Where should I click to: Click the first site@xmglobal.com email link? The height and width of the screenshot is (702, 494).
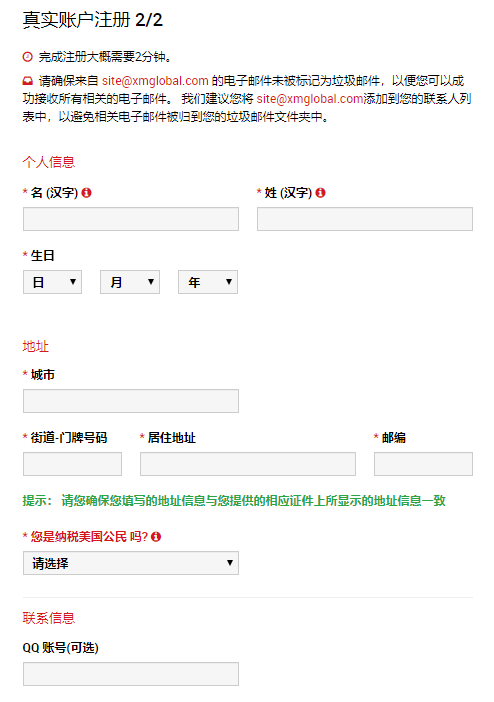pyautogui.click(x=155, y=81)
